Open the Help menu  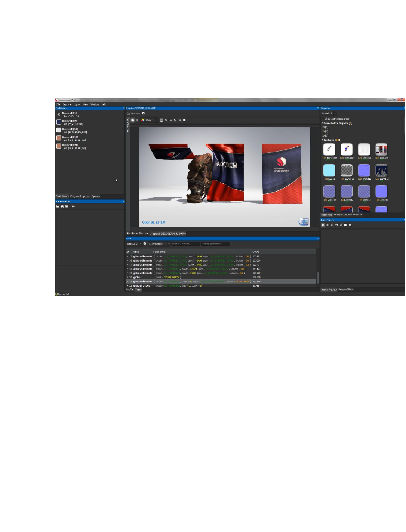[104, 104]
